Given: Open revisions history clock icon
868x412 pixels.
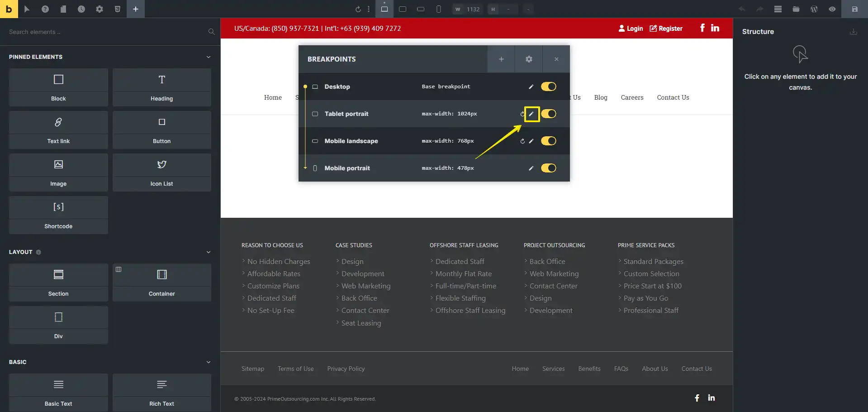Looking at the screenshot, I should [x=81, y=9].
